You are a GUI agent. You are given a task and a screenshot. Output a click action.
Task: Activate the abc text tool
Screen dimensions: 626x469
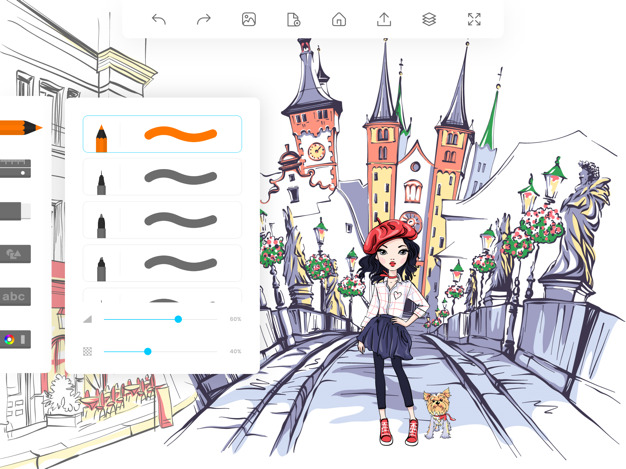[x=14, y=297]
